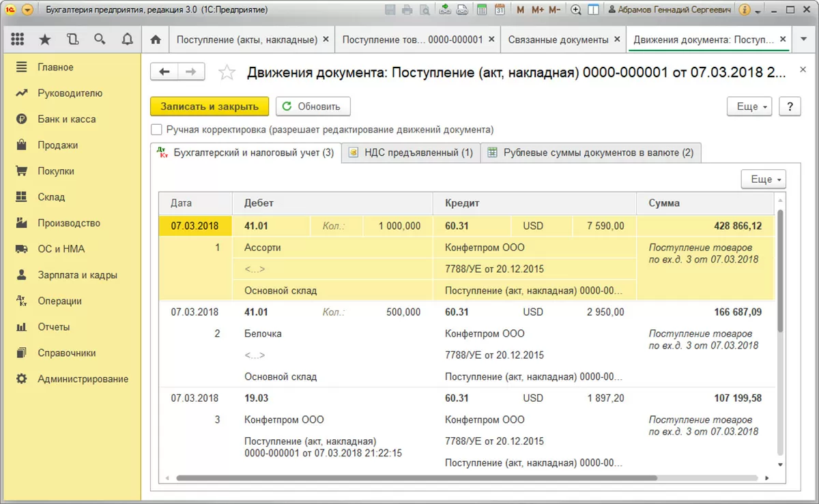
Task: Open notifications bell icon
Action: [127, 40]
